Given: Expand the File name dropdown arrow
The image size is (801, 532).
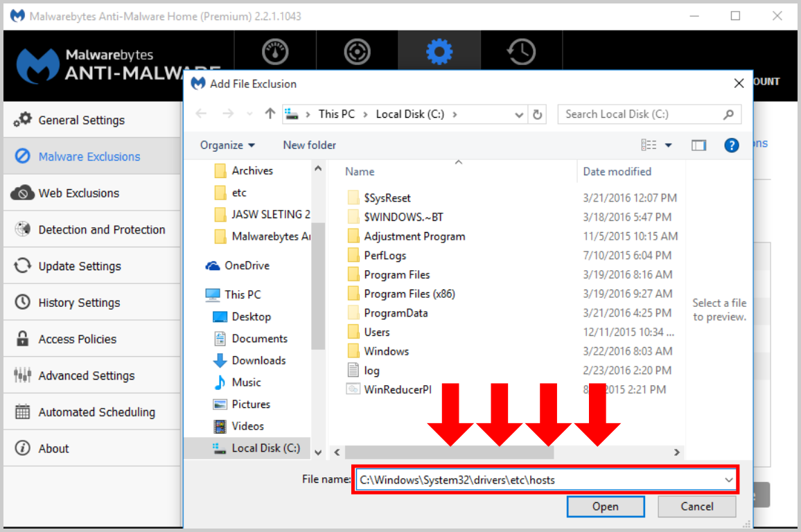Looking at the screenshot, I should [x=728, y=480].
